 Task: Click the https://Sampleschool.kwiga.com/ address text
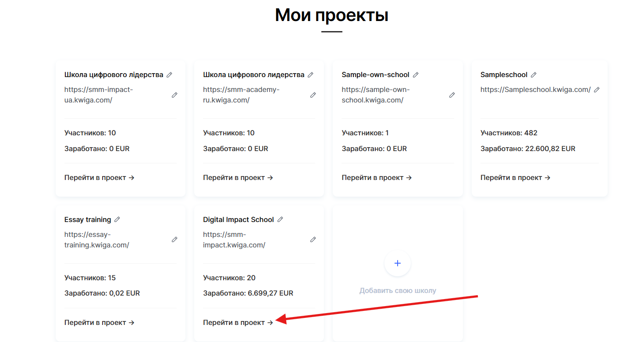pyautogui.click(x=535, y=90)
